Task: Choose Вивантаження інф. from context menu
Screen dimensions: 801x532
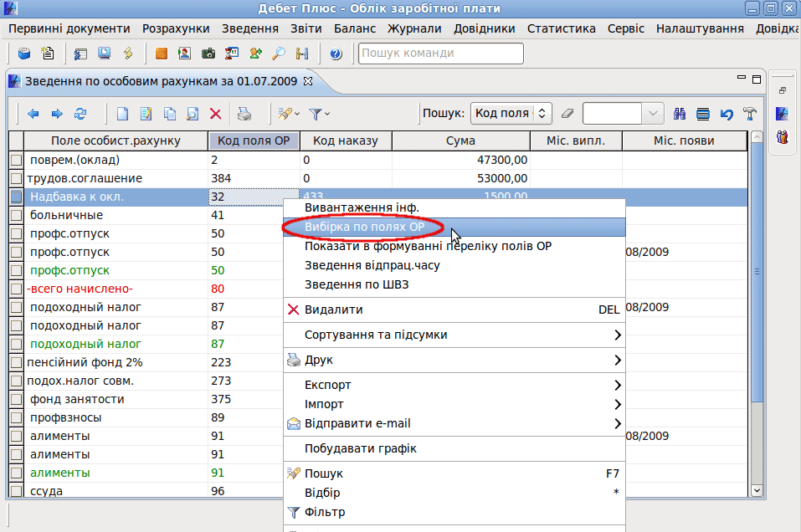Action: pyautogui.click(x=454, y=207)
